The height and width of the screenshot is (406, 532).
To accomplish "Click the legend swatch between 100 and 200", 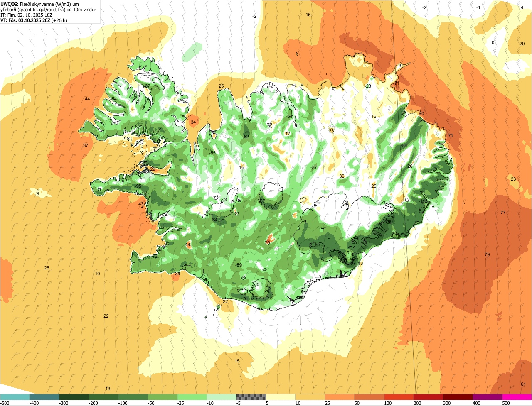I will point(399,397).
